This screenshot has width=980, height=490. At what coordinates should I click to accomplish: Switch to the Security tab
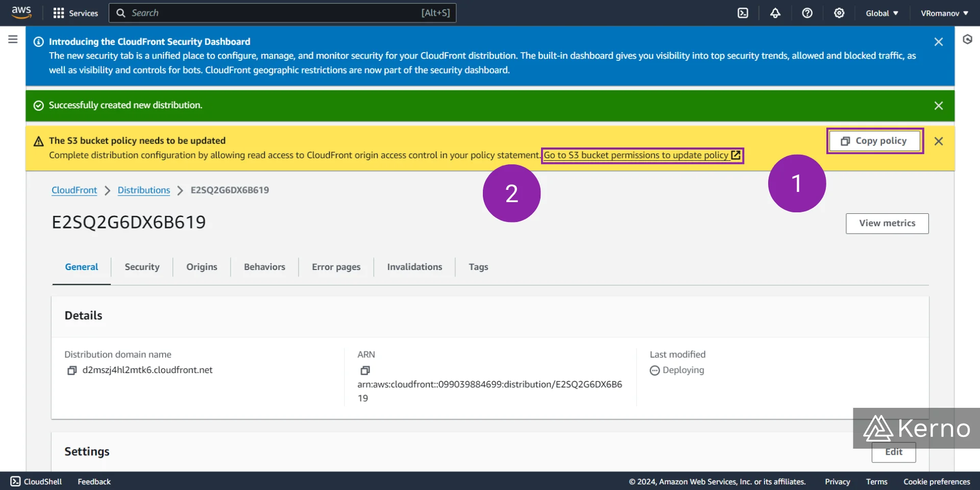142,267
